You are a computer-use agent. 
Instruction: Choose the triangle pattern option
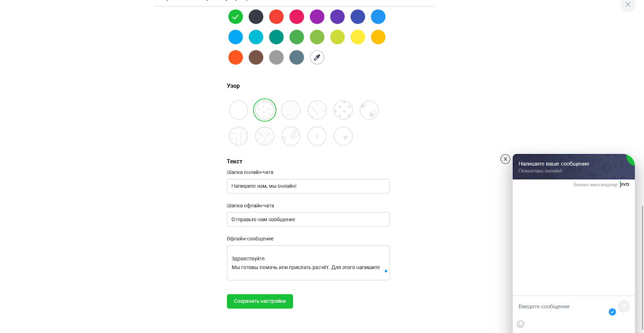point(343,136)
